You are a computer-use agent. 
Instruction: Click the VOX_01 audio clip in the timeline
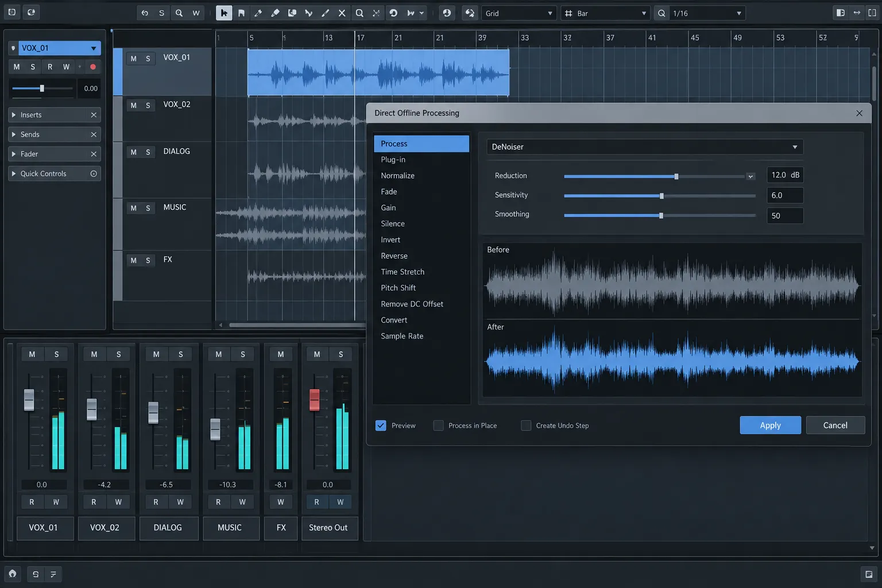coord(378,72)
